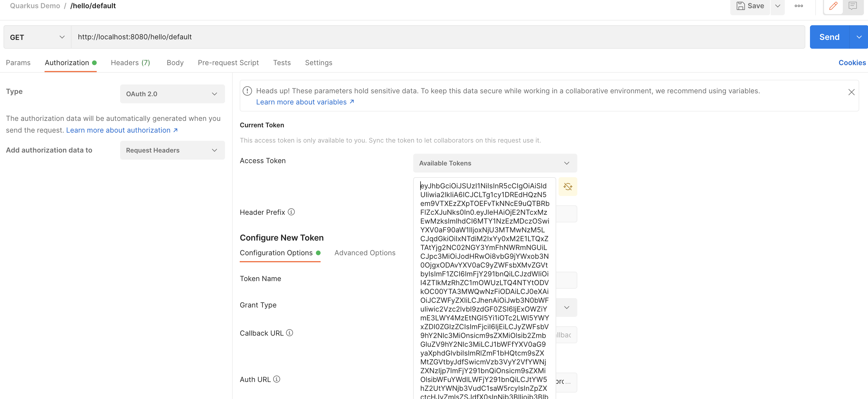This screenshot has width=868, height=399.
Task: Open the Pre-request Script tab
Action: pyautogui.click(x=228, y=63)
